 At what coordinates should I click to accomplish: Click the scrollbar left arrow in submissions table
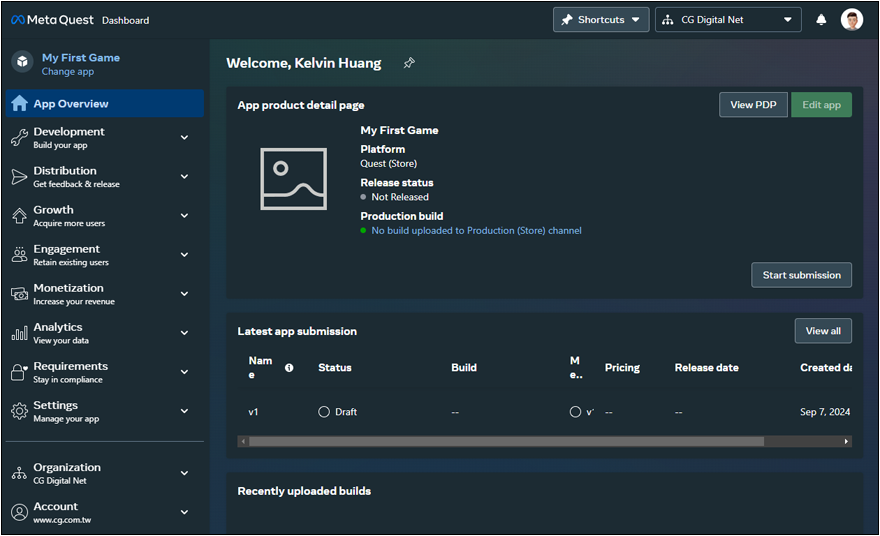pos(243,442)
